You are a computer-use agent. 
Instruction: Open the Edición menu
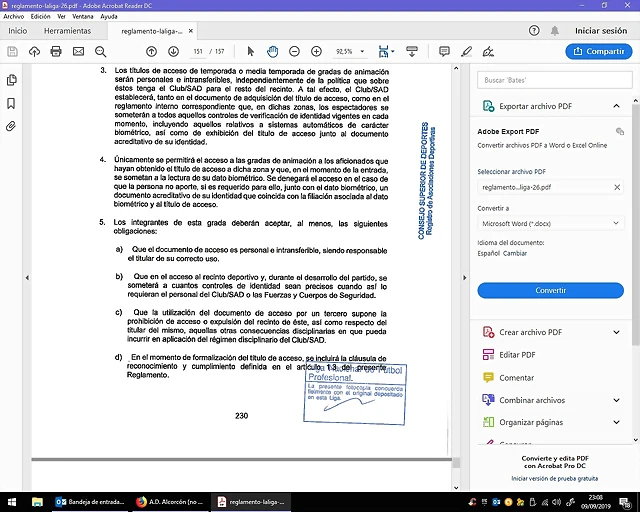tap(40, 16)
